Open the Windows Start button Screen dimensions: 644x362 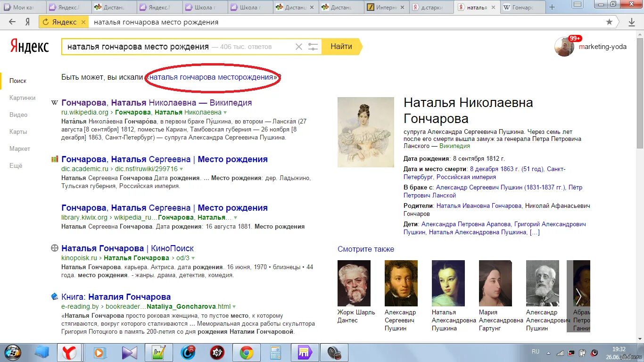click(13, 352)
